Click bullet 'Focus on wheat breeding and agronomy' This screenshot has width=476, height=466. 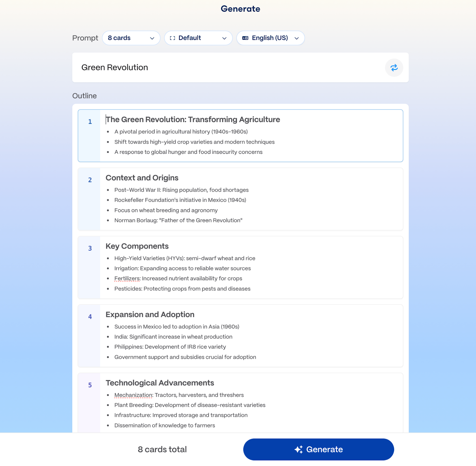[166, 210]
